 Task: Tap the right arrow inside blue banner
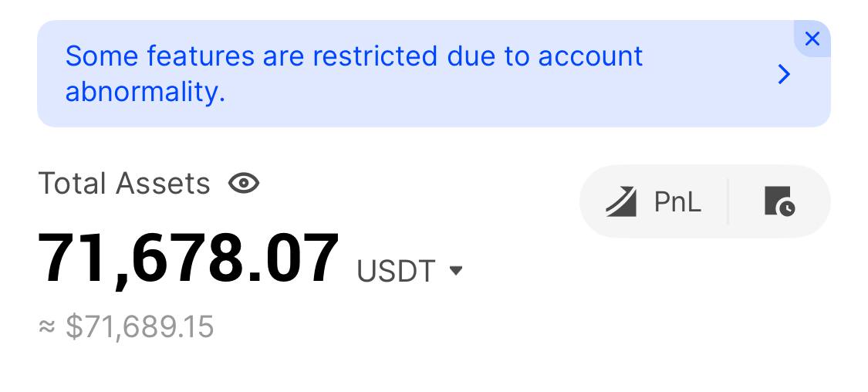click(784, 74)
